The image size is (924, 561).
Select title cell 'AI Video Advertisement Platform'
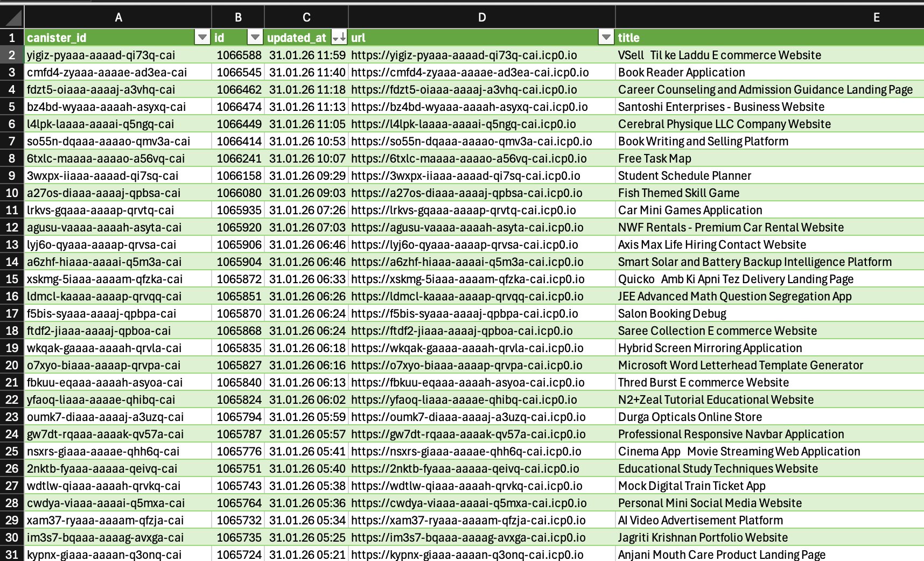[769, 520]
